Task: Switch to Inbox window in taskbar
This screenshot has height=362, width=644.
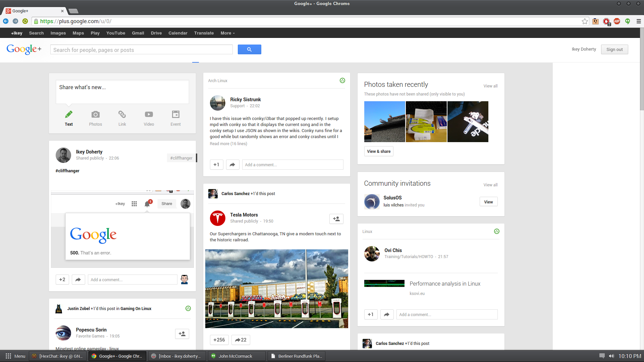Action: click(x=177, y=356)
